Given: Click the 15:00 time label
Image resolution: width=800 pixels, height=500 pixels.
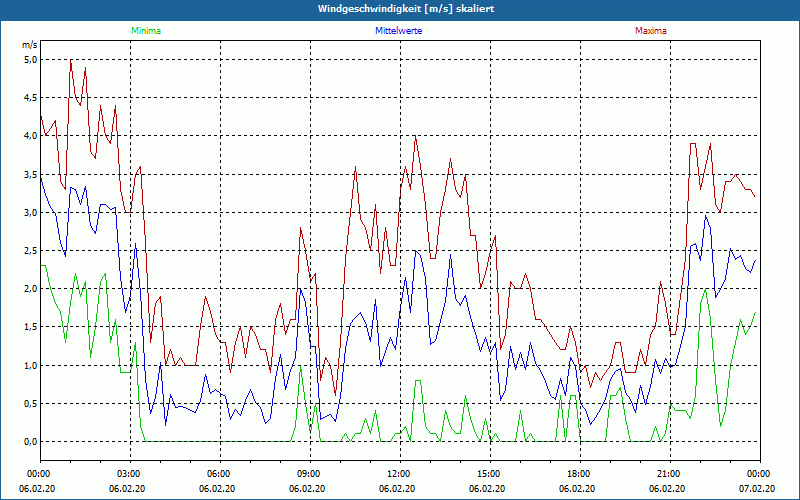Looking at the screenshot, I should pos(487,474).
